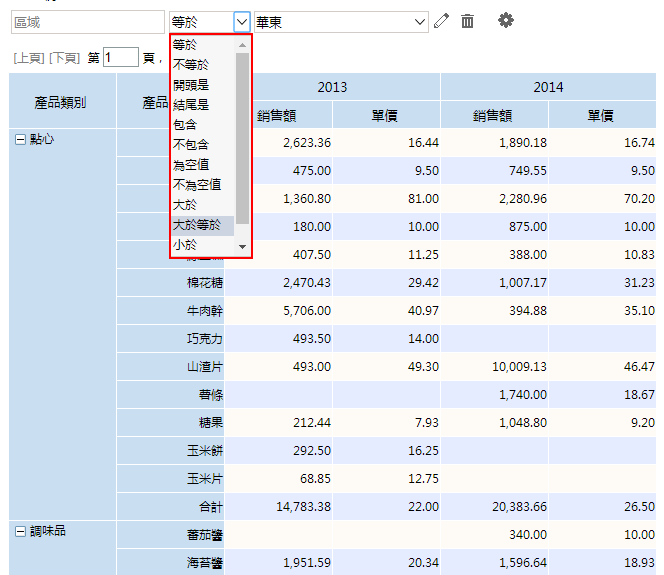Close the operator dropdown via its arrow
The width and height of the screenshot is (664, 575).
241,21
